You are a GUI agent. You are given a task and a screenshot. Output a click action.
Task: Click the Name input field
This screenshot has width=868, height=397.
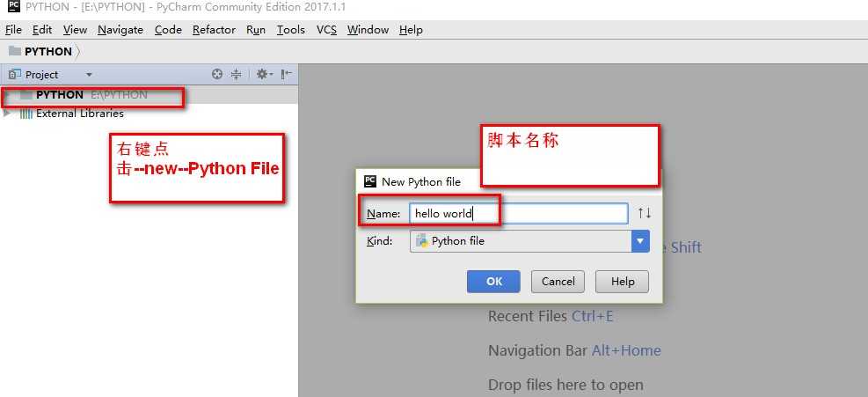coord(519,214)
